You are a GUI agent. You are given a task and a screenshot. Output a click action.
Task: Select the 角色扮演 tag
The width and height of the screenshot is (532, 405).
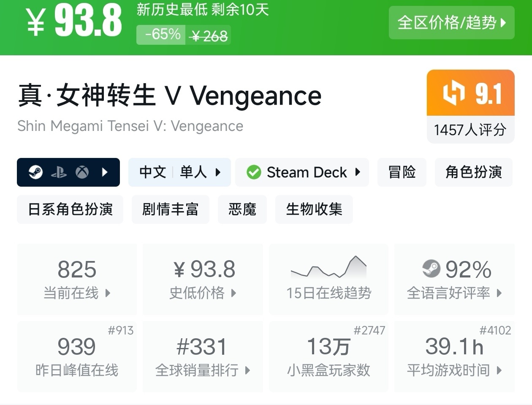(473, 172)
